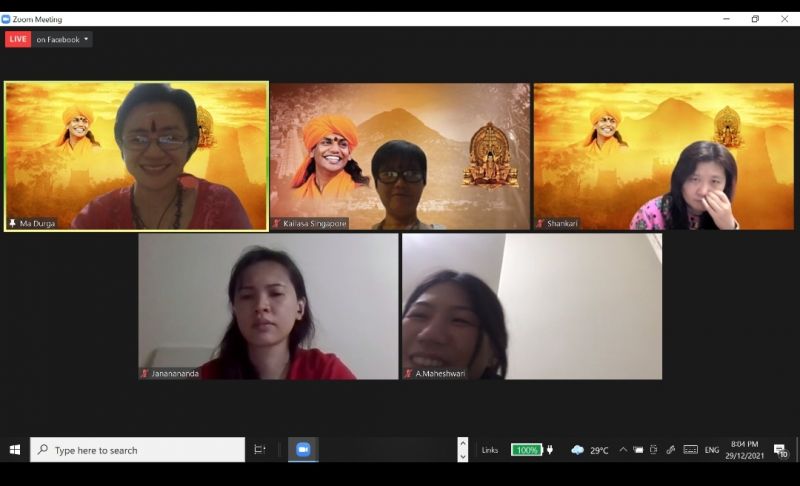
Task: Close the Zoom Meeting window
Action: point(785,19)
